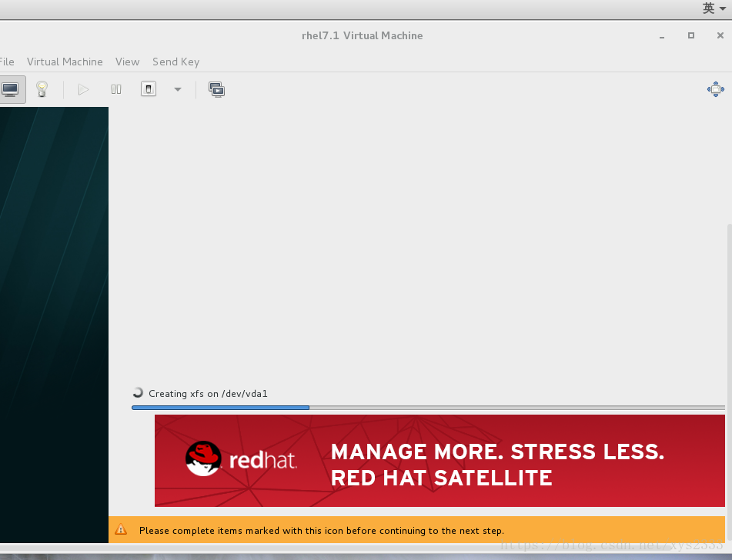Open the Send Key menu
Viewport: 732px width, 560px height.
176,62
